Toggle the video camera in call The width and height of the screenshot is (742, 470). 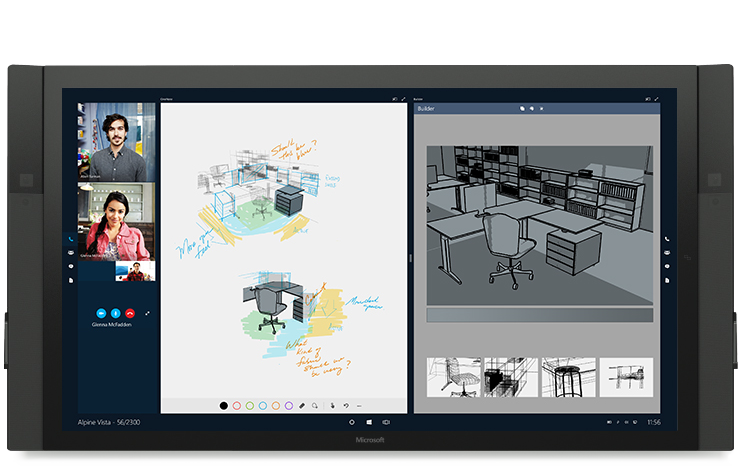click(x=101, y=313)
